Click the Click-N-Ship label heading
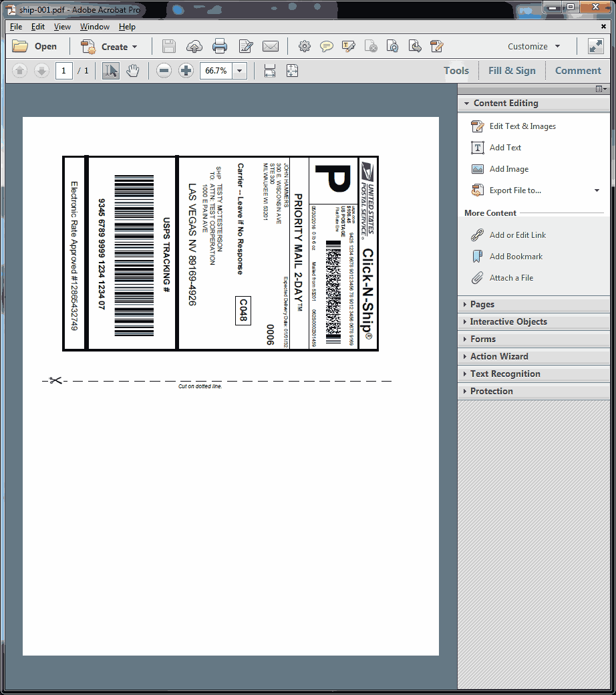Screen dimensions: 616x695 coord(368,294)
